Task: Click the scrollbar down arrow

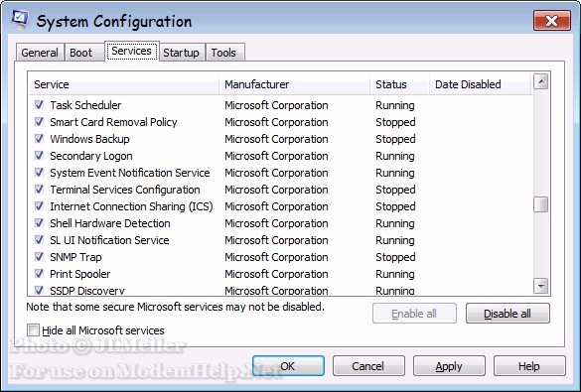Action: click(x=541, y=286)
